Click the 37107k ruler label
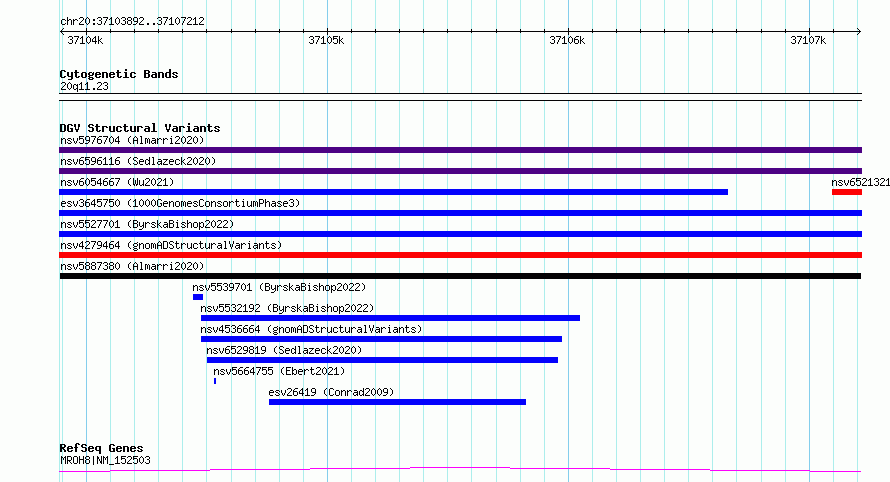Viewport: 890px width, 482px height. click(808, 40)
